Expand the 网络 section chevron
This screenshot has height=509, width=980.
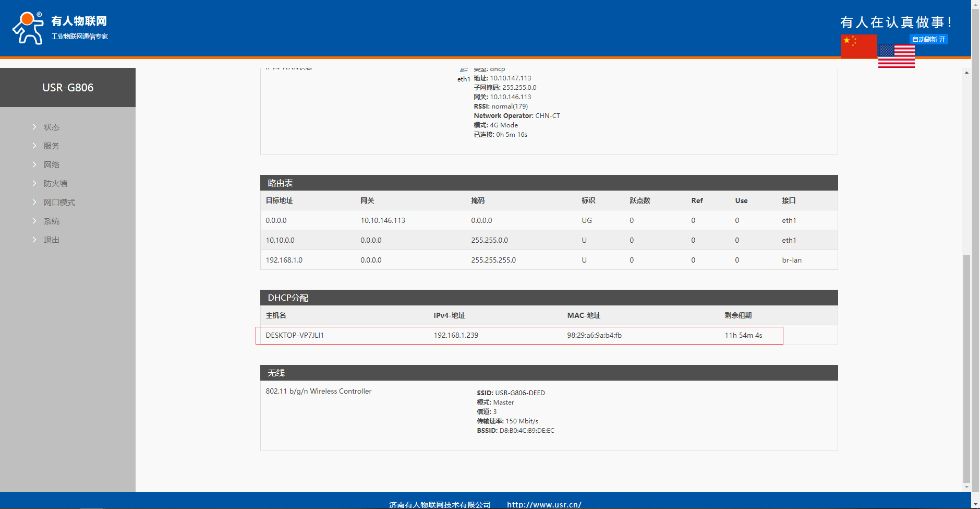pyautogui.click(x=34, y=164)
